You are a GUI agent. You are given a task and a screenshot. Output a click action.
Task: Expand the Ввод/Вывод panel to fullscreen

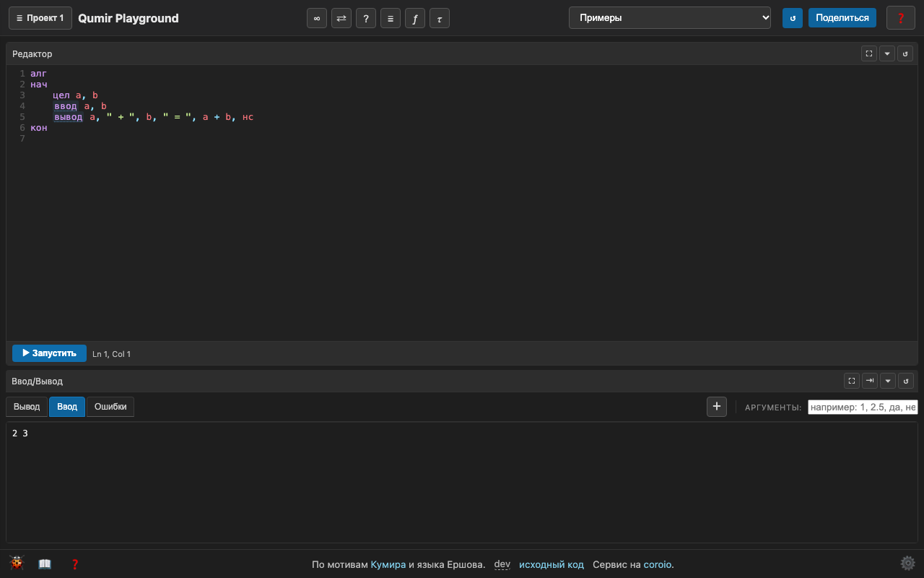pyautogui.click(x=852, y=381)
